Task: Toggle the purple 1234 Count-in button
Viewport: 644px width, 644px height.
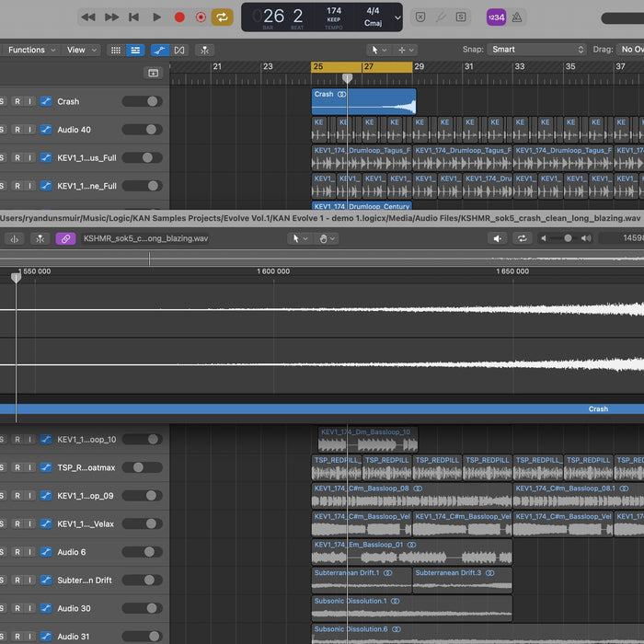Action: pyautogui.click(x=496, y=17)
